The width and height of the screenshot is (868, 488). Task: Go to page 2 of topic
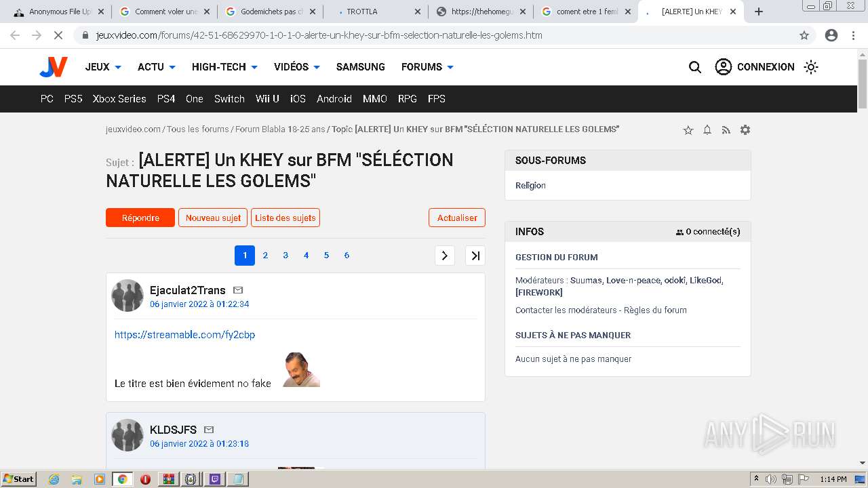pyautogui.click(x=265, y=256)
